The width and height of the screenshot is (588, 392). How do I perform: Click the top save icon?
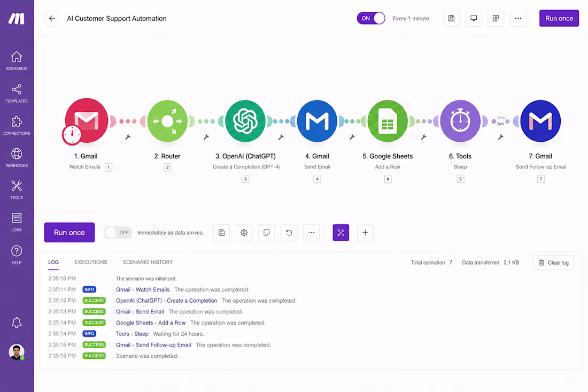tap(451, 18)
